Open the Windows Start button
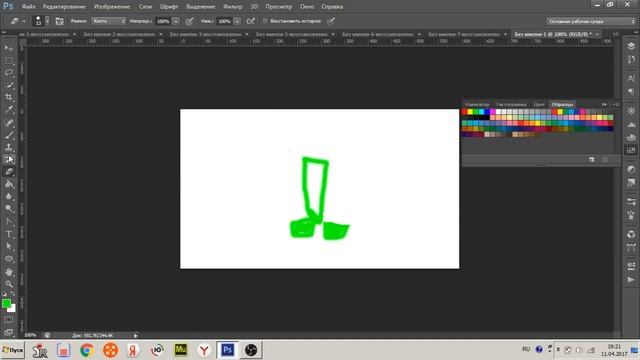The image size is (640, 360). coord(13,350)
